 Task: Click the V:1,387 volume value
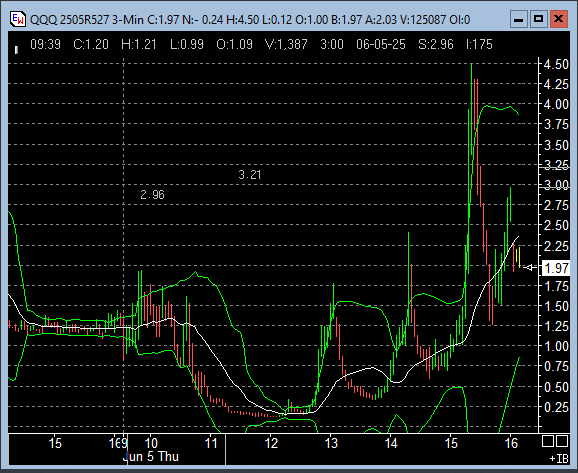click(286, 45)
